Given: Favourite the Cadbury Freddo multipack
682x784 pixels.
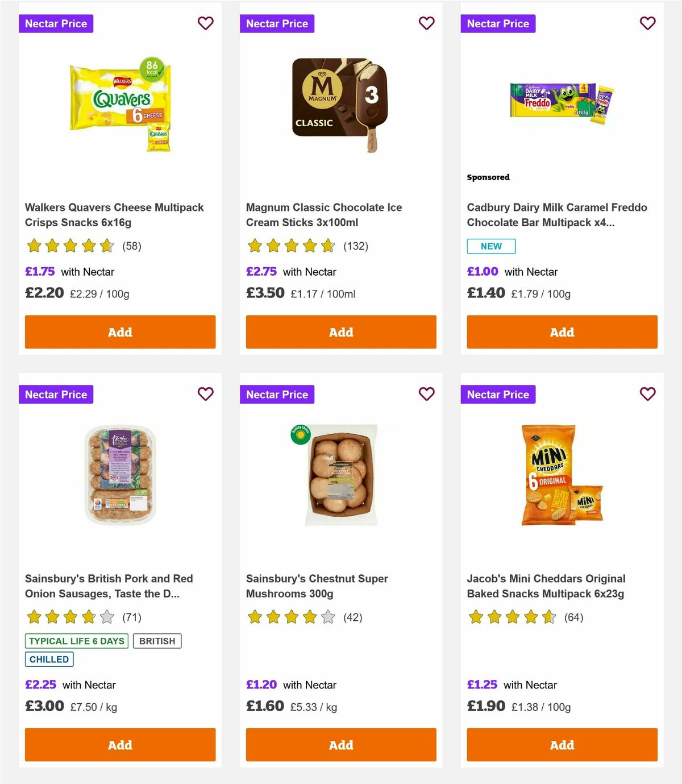Looking at the screenshot, I should coord(647,23).
